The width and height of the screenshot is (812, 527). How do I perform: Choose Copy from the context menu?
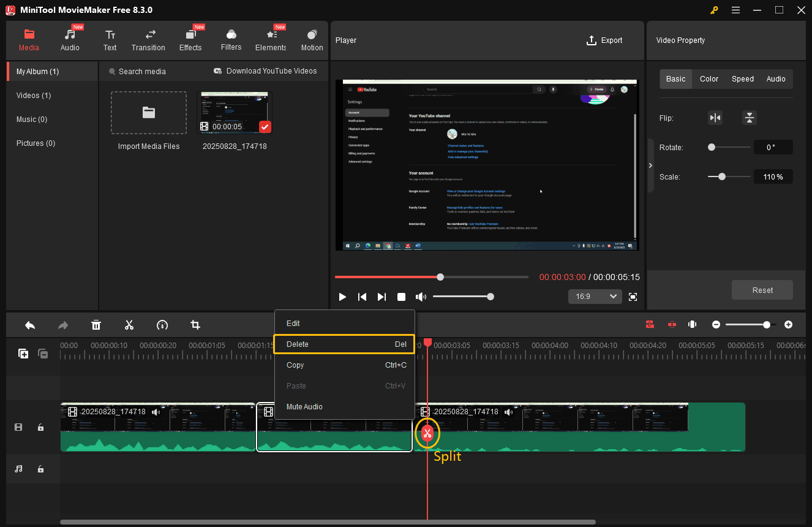(x=345, y=365)
